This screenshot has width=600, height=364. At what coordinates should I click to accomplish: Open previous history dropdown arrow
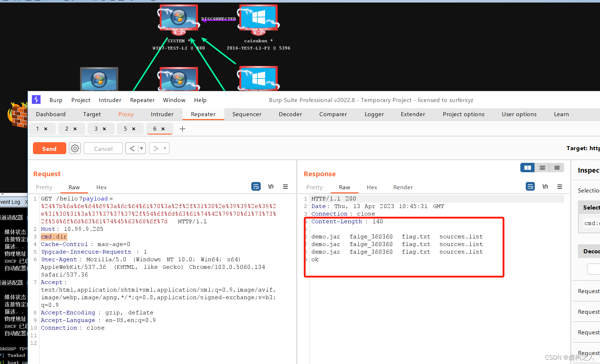tap(142, 148)
